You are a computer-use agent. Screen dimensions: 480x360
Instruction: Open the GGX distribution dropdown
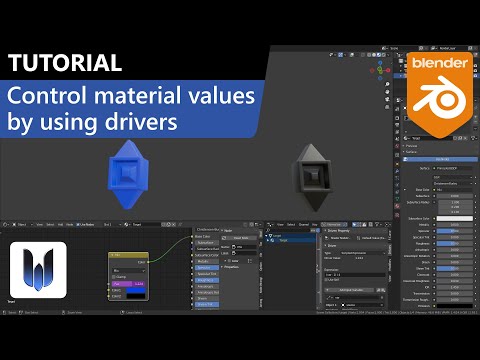click(453, 177)
